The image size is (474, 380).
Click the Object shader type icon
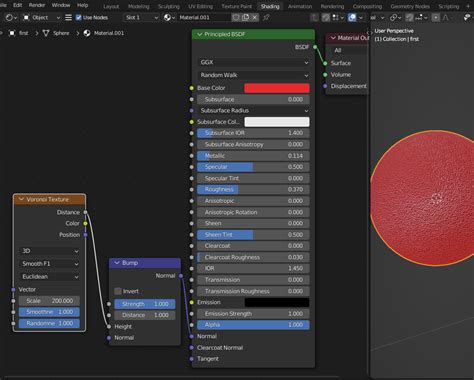26,17
